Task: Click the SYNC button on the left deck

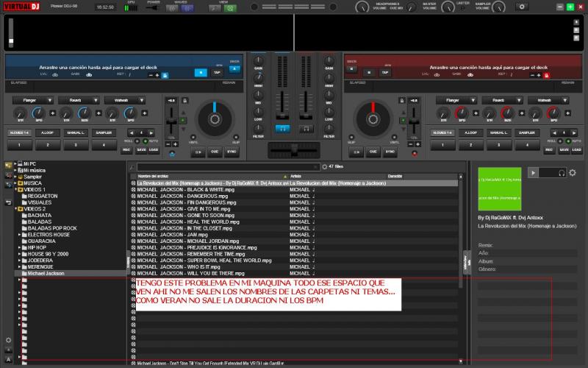Action: click(x=231, y=152)
